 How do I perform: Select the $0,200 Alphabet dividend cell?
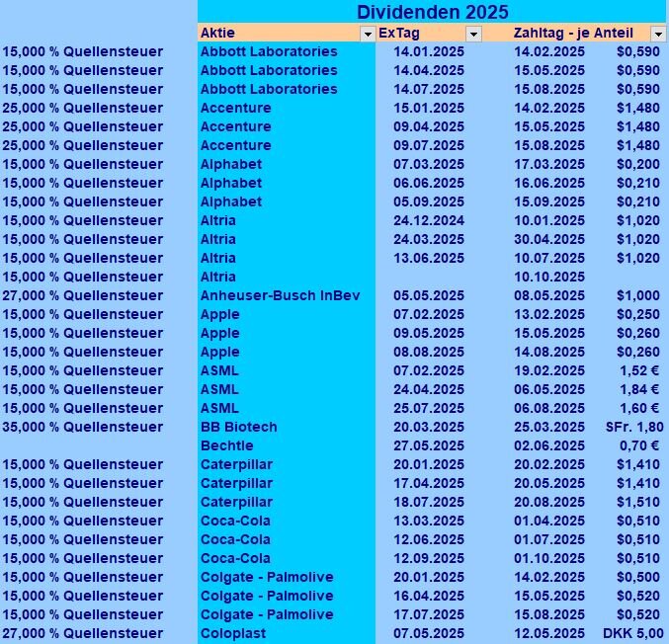coord(638,164)
